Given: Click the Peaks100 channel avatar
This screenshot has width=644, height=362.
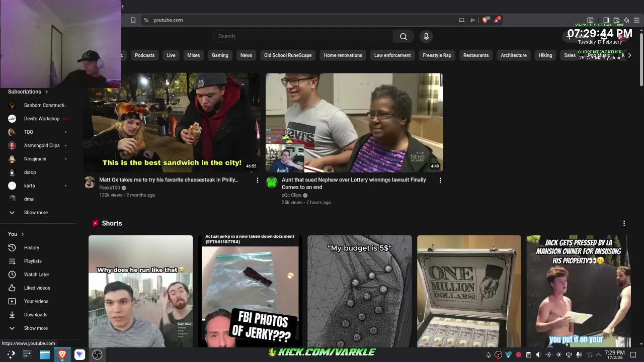Looking at the screenshot, I should [90, 182].
